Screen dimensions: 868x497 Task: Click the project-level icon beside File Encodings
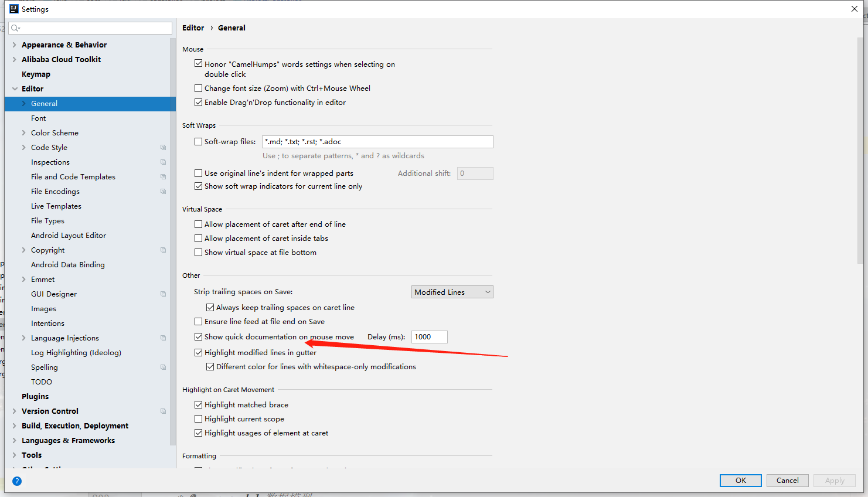[163, 192]
